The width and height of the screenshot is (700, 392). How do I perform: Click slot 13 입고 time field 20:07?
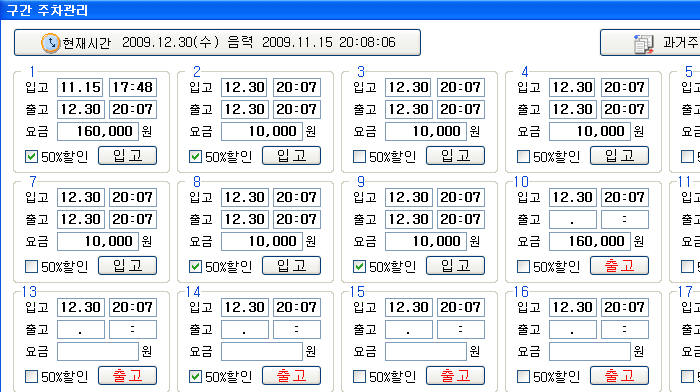click(x=133, y=308)
